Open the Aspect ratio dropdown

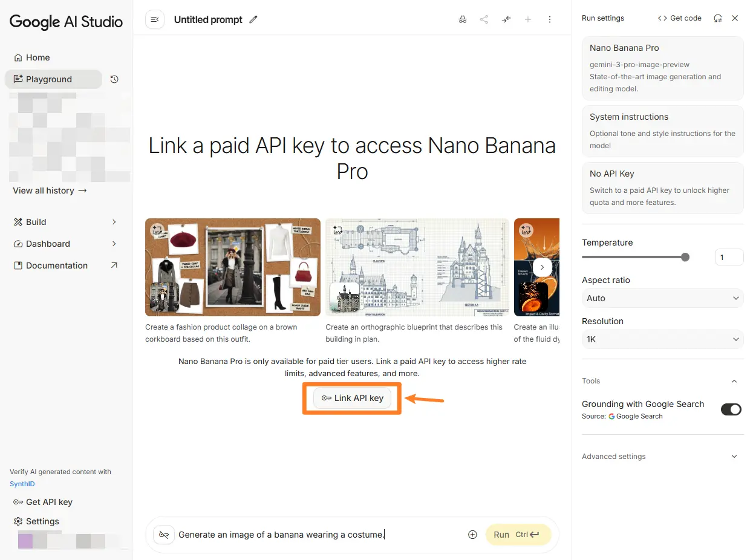pos(662,298)
